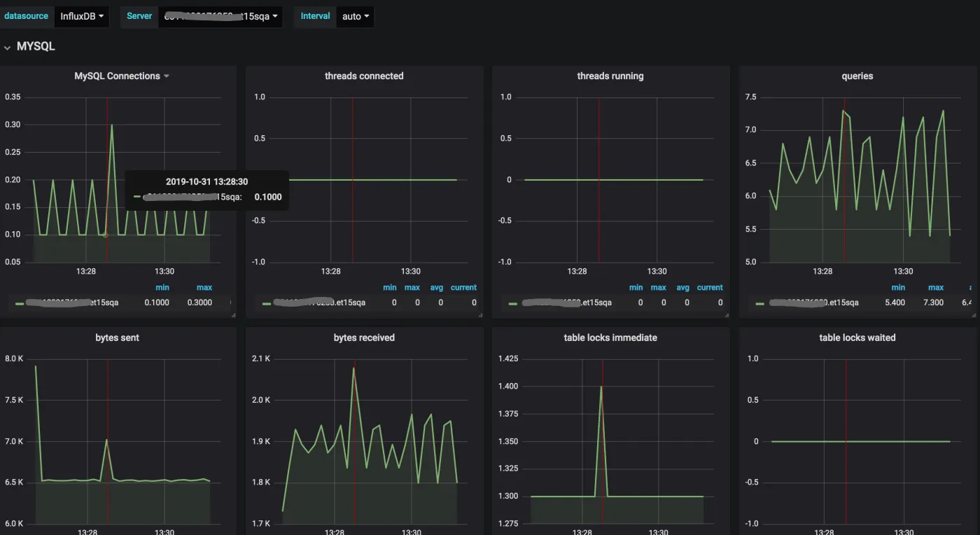Sort queries legend by max
Image resolution: width=980 pixels, height=535 pixels.
coord(936,287)
